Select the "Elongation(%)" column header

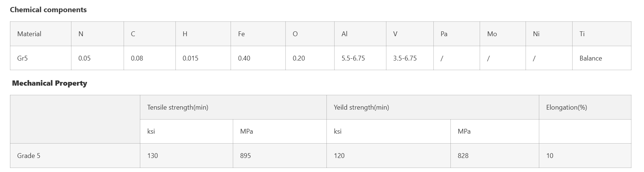tap(566, 107)
